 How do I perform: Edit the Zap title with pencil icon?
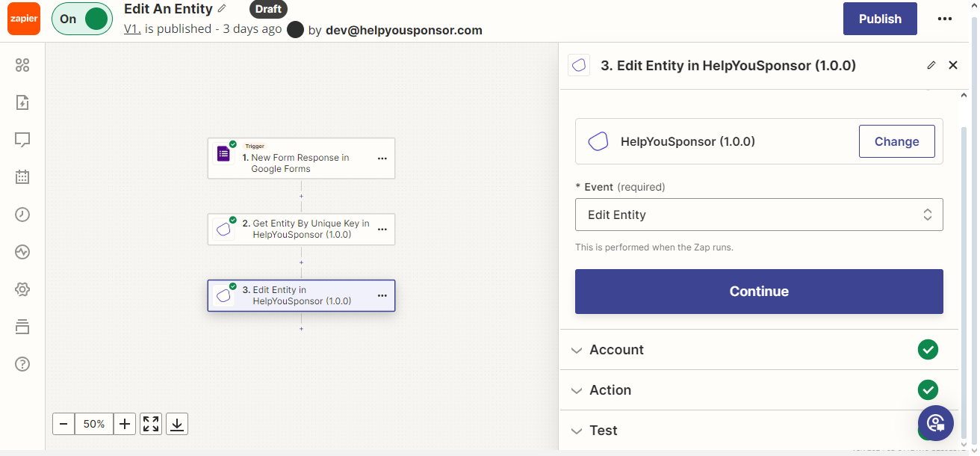click(221, 9)
